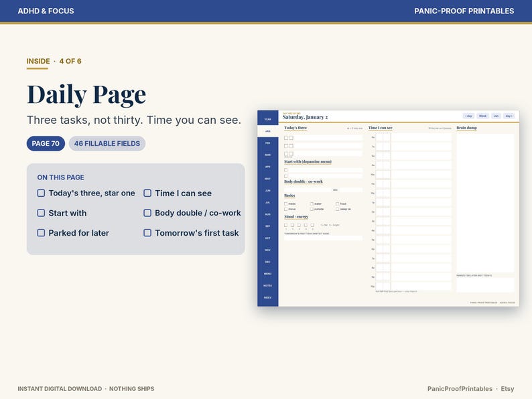Click "ADHD & FOCUS" in the header bar

(46, 11)
